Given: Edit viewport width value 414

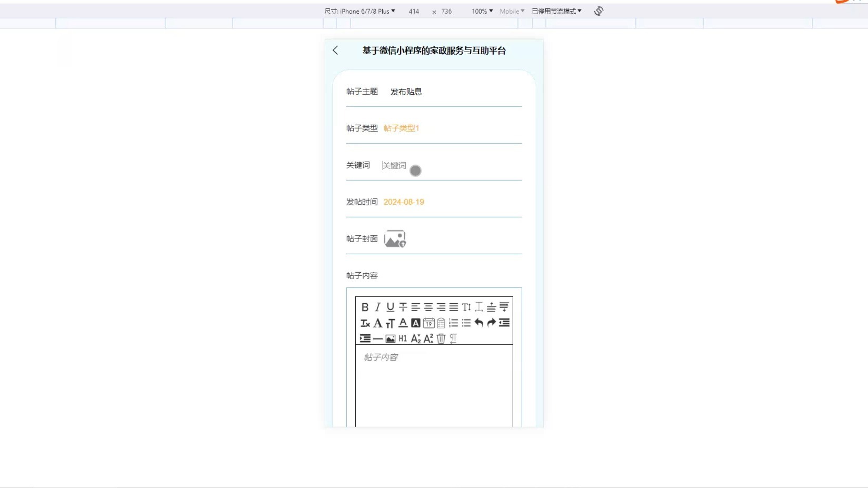Looking at the screenshot, I should [x=414, y=11].
